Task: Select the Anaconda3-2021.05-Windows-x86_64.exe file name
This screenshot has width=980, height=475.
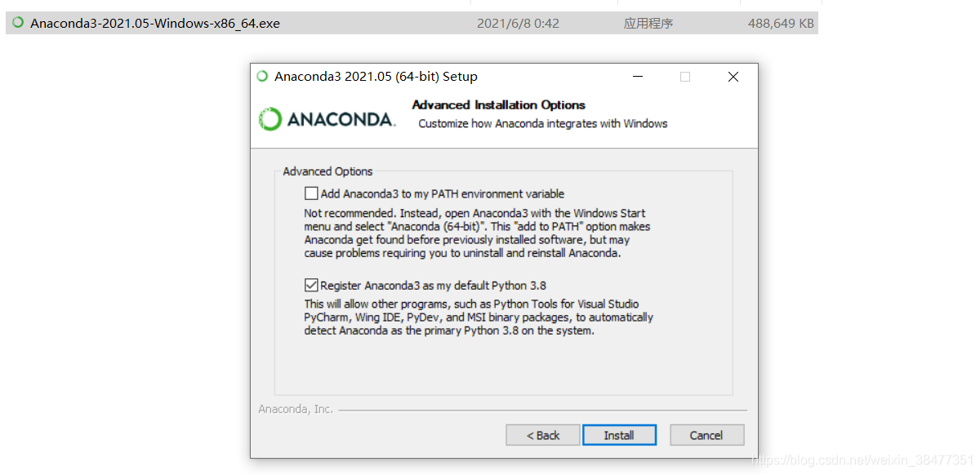Action: click(155, 24)
